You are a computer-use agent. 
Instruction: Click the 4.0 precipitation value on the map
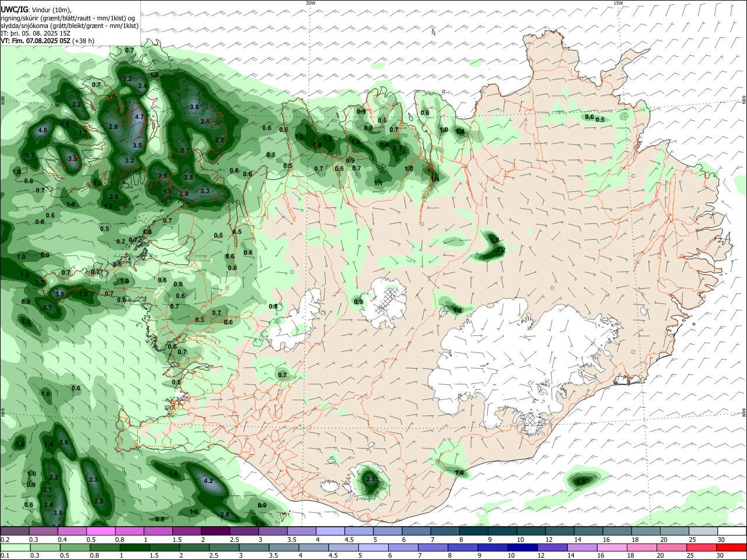click(42, 130)
